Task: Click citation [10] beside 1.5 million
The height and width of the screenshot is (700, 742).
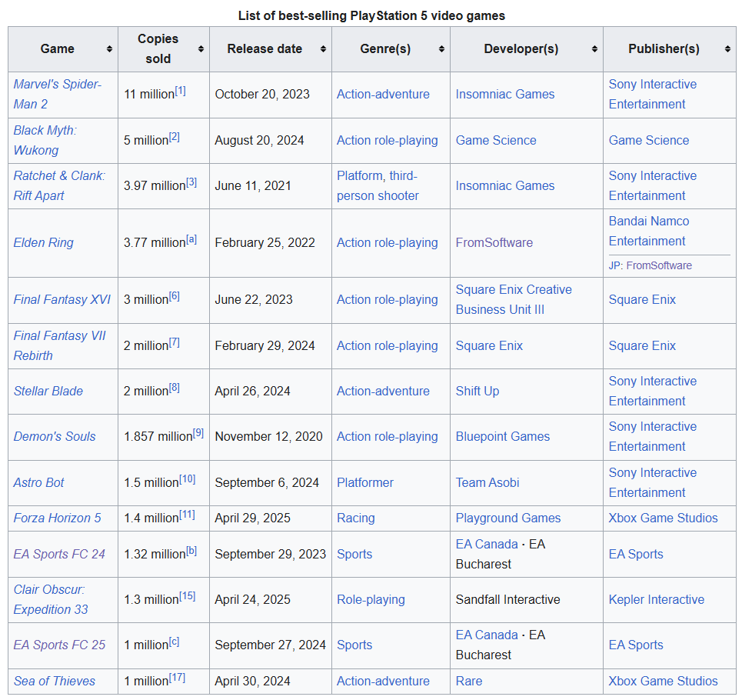Action: pyautogui.click(x=188, y=479)
